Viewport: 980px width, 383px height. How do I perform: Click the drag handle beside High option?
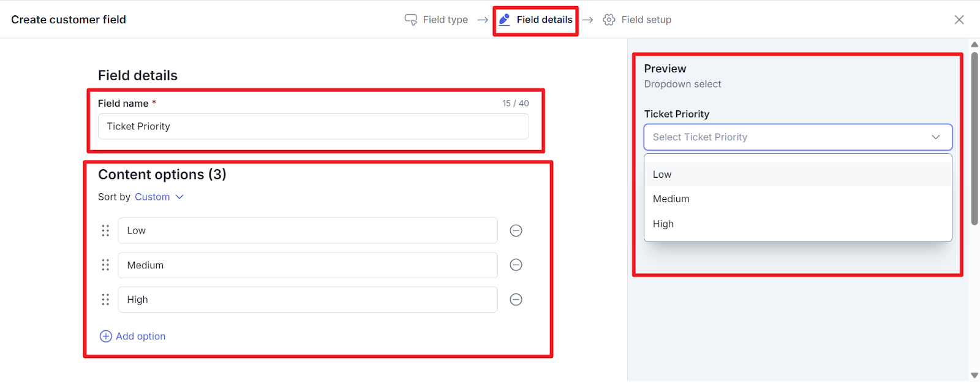(105, 300)
